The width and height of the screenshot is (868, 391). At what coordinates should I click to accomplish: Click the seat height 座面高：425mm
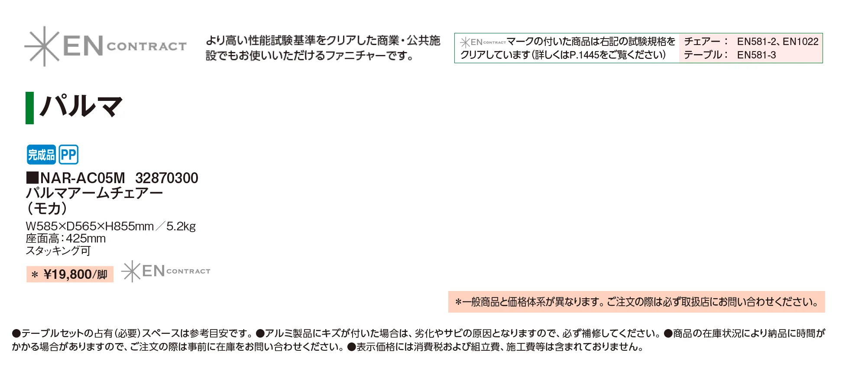pyautogui.click(x=66, y=239)
